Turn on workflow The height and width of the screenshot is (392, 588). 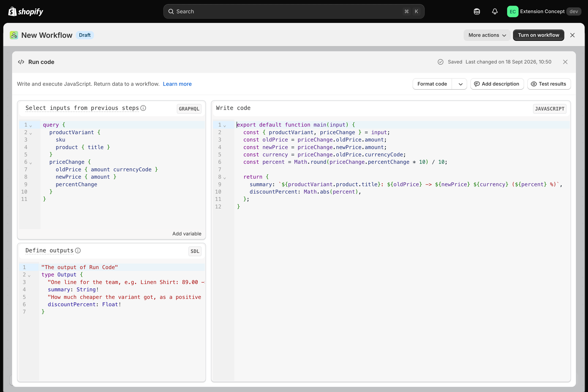[538, 35]
